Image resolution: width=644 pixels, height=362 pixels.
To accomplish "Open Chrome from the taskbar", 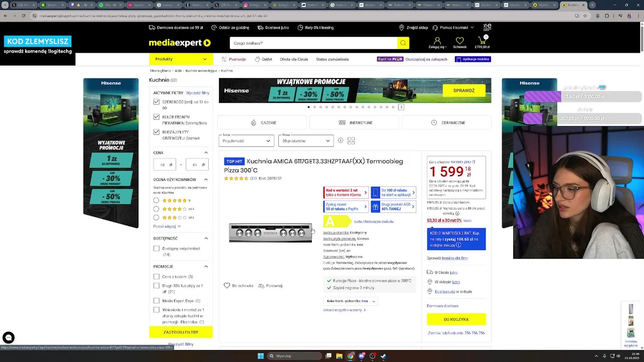I will pos(350,356).
